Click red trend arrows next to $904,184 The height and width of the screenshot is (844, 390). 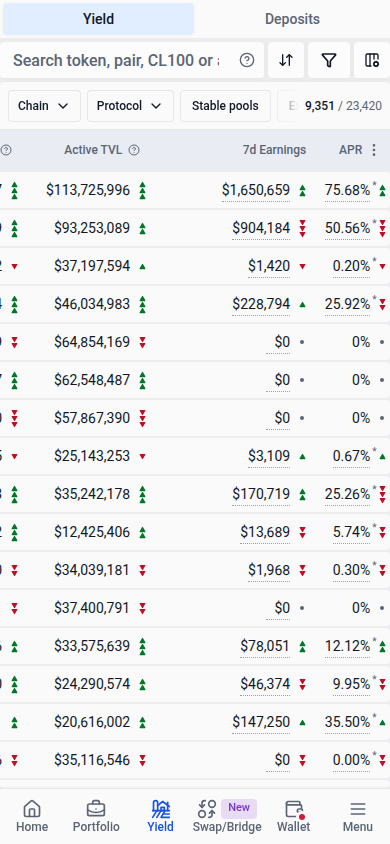point(302,228)
